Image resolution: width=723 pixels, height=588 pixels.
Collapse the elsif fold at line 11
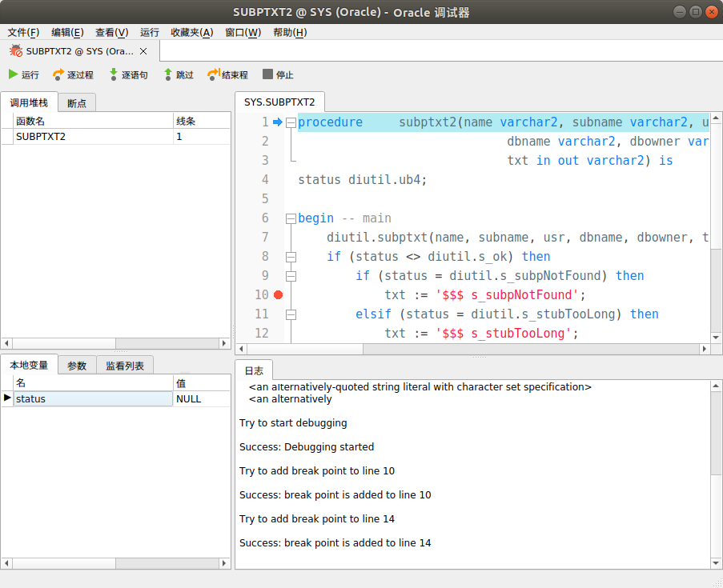click(291, 314)
